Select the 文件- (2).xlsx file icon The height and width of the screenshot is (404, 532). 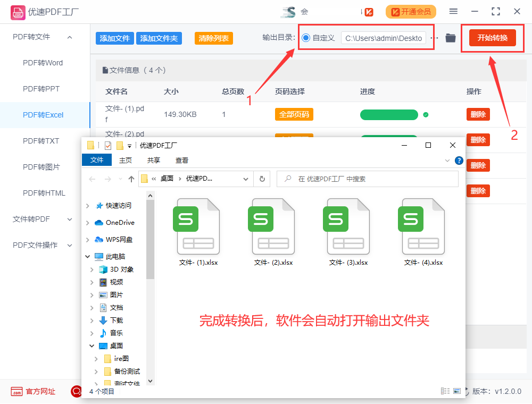(273, 226)
